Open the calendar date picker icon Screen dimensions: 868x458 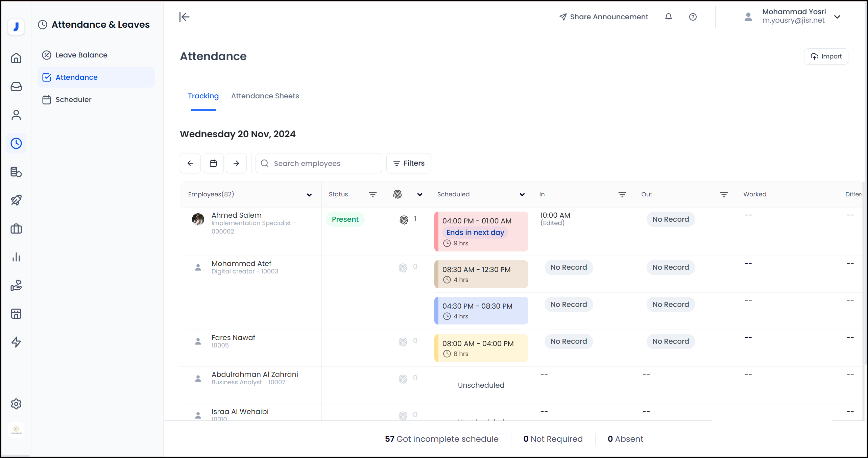[x=213, y=163]
